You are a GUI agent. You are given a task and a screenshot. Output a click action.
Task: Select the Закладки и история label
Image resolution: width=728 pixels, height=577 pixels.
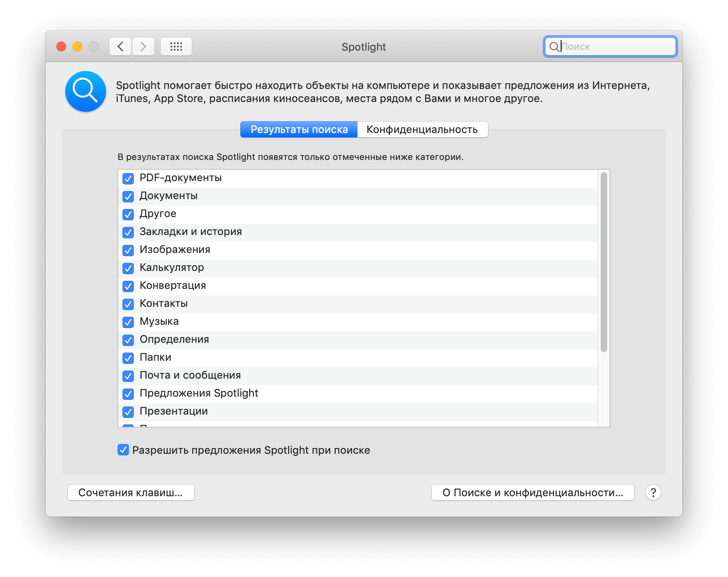[191, 232]
